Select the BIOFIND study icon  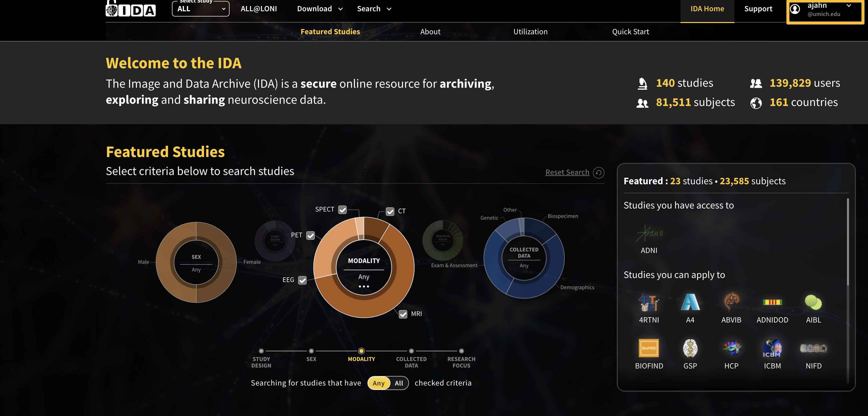649,348
